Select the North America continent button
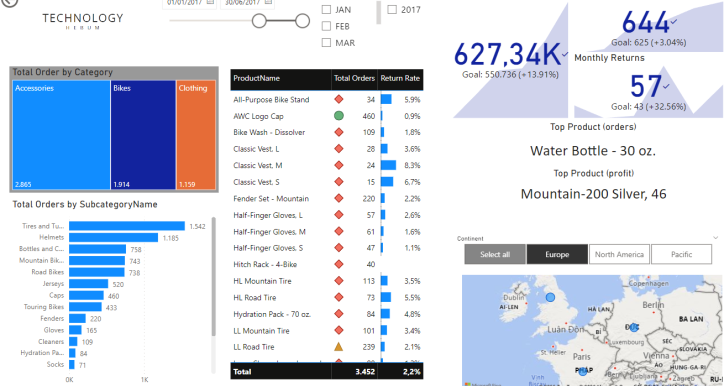 pos(619,254)
